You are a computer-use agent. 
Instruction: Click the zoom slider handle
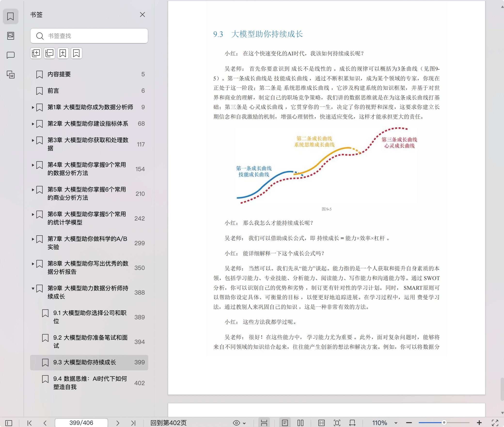coord(444,422)
